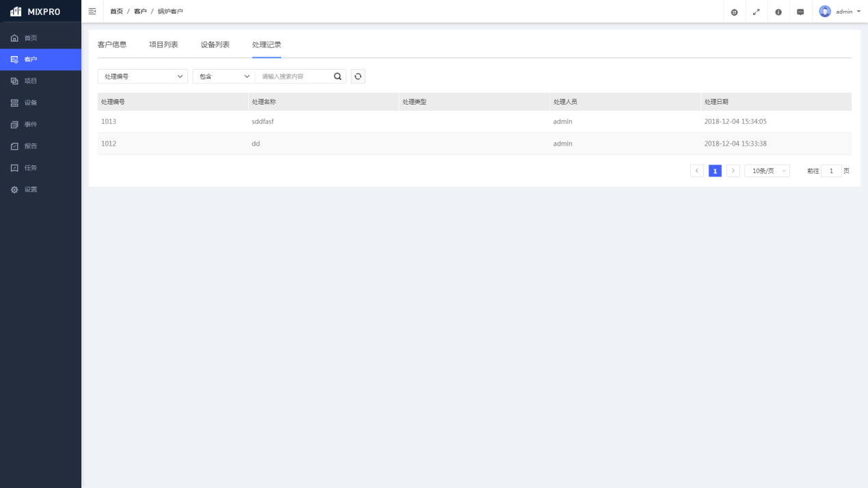Viewport: 868px width, 488px height.
Task: Switch to the 客户信息 tab
Action: tap(112, 44)
